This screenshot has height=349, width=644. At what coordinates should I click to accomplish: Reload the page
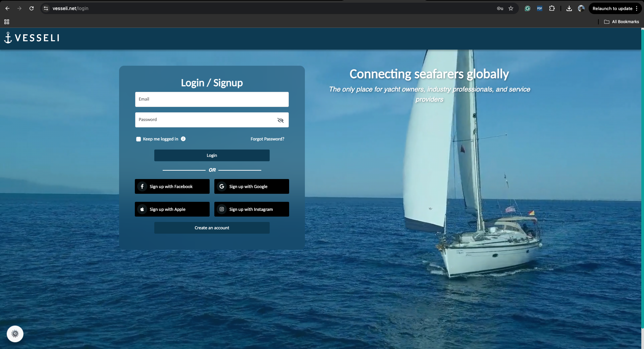(x=32, y=8)
